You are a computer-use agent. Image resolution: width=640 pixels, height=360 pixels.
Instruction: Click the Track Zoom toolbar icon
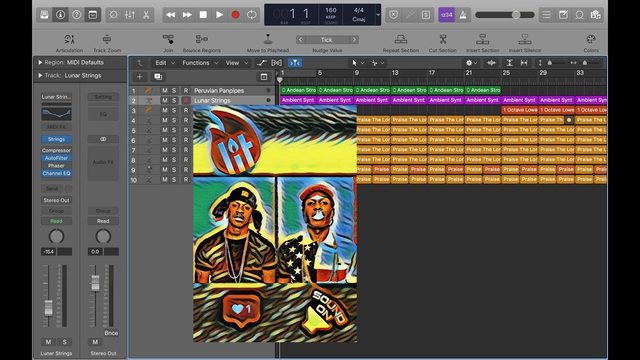(x=107, y=40)
